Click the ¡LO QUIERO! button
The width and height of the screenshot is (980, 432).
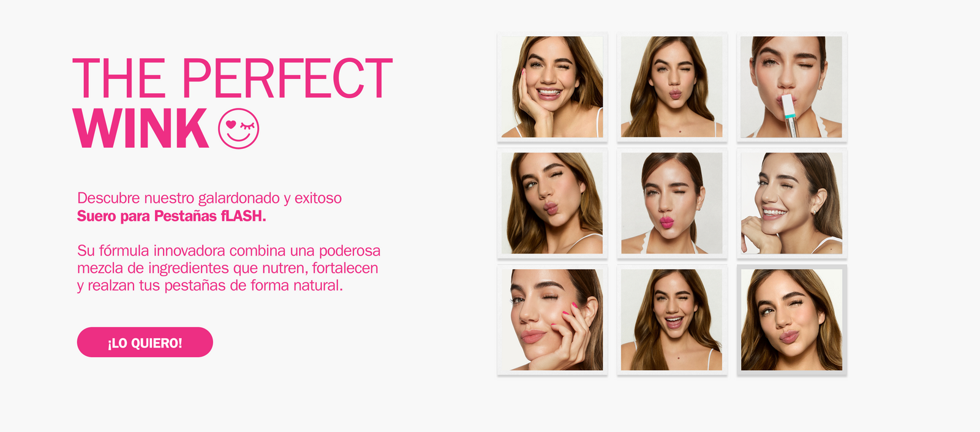click(145, 342)
